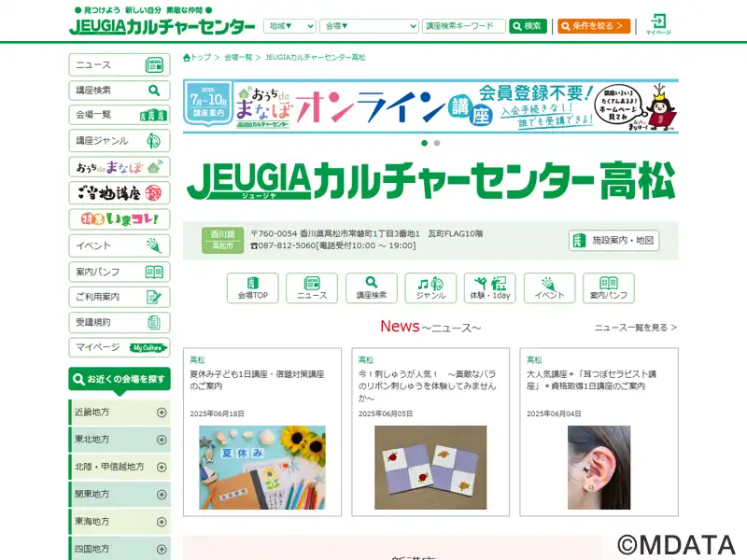The height and width of the screenshot is (560, 747).
Task: Select the second carousel dot indicator
Action: (x=437, y=143)
